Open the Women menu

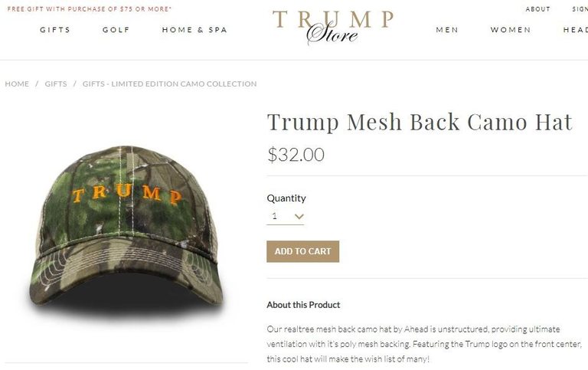511,30
